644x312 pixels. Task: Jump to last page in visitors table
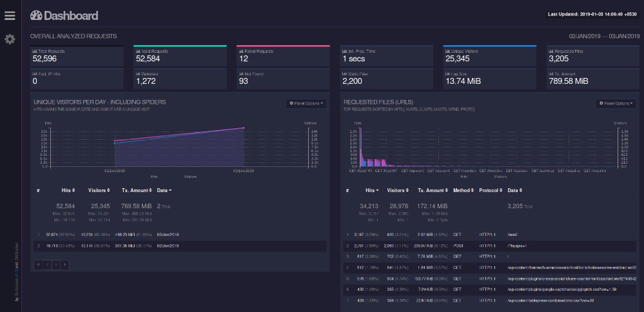[x=64, y=264]
